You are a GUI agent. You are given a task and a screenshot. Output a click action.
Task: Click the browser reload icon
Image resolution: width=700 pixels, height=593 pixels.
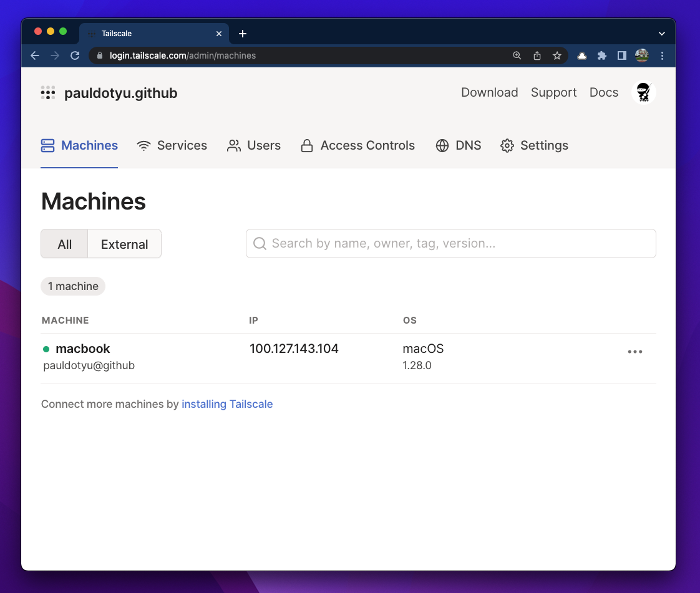pyautogui.click(x=75, y=55)
